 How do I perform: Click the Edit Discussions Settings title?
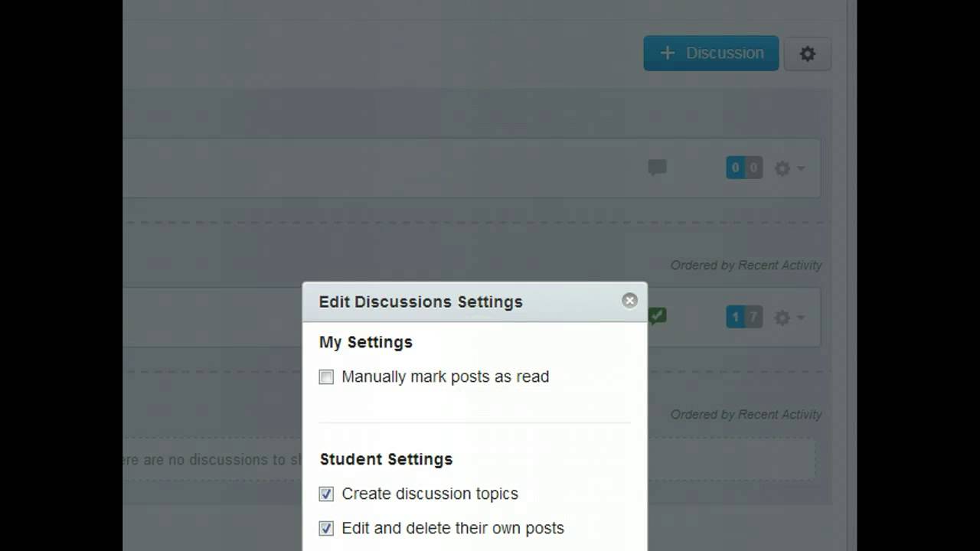point(420,302)
